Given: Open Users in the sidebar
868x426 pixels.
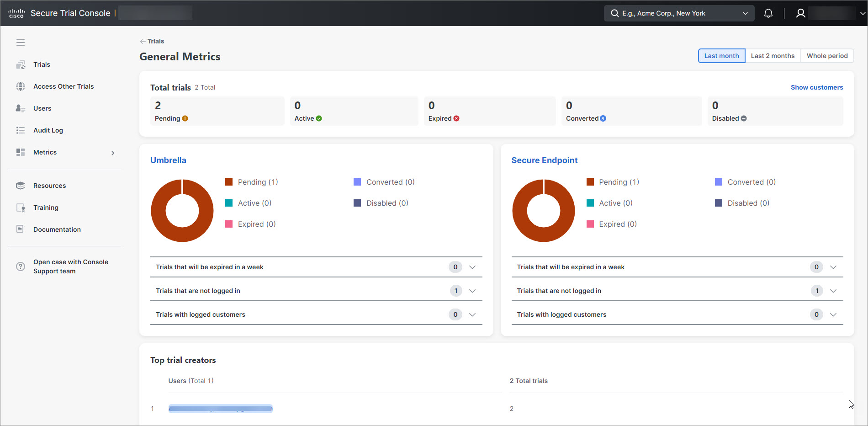Looking at the screenshot, I should point(42,108).
